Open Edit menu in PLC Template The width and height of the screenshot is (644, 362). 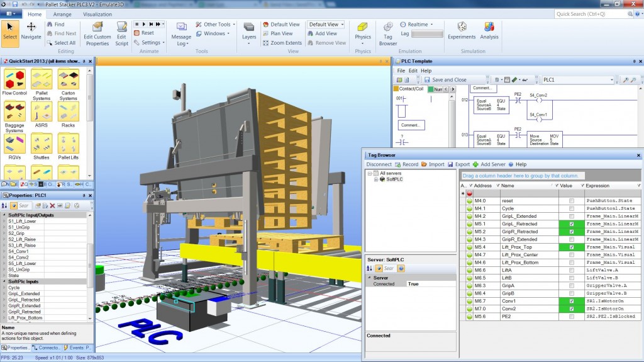413,71
